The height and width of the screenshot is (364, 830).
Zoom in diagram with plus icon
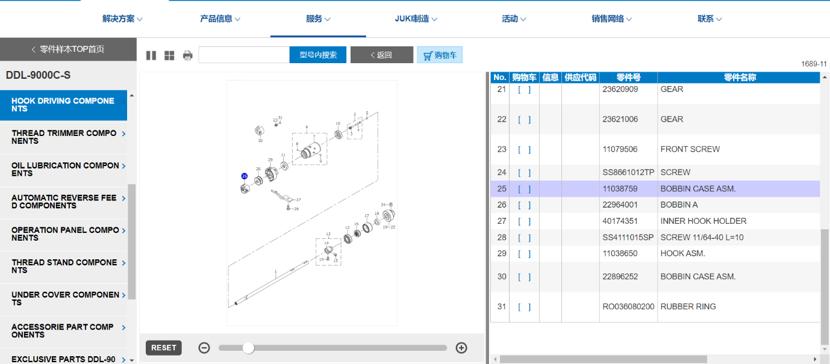coord(462,348)
